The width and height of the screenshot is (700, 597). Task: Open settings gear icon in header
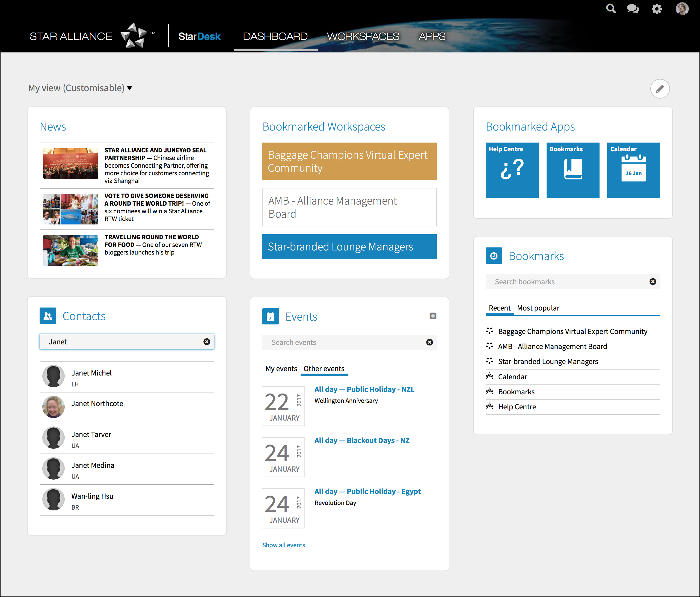click(x=656, y=9)
